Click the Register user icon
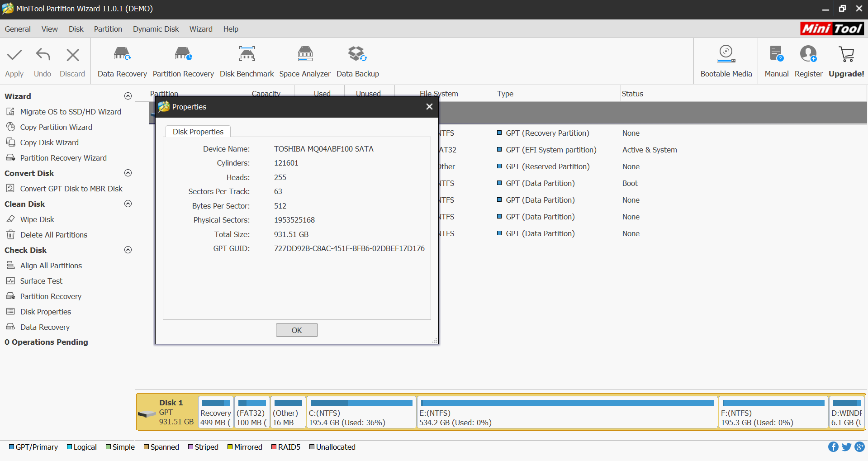Image resolution: width=868 pixels, height=461 pixels. (808, 54)
